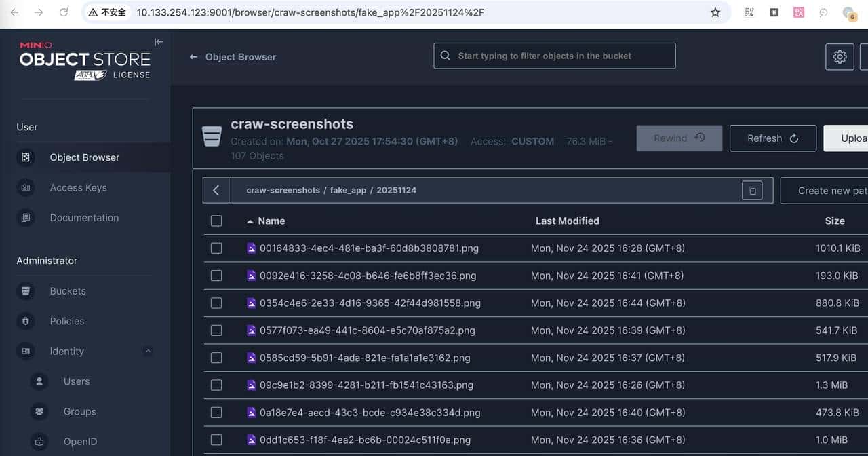Open Documentation from sidebar
868x456 pixels.
pyautogui.click(x=85, y=218)
